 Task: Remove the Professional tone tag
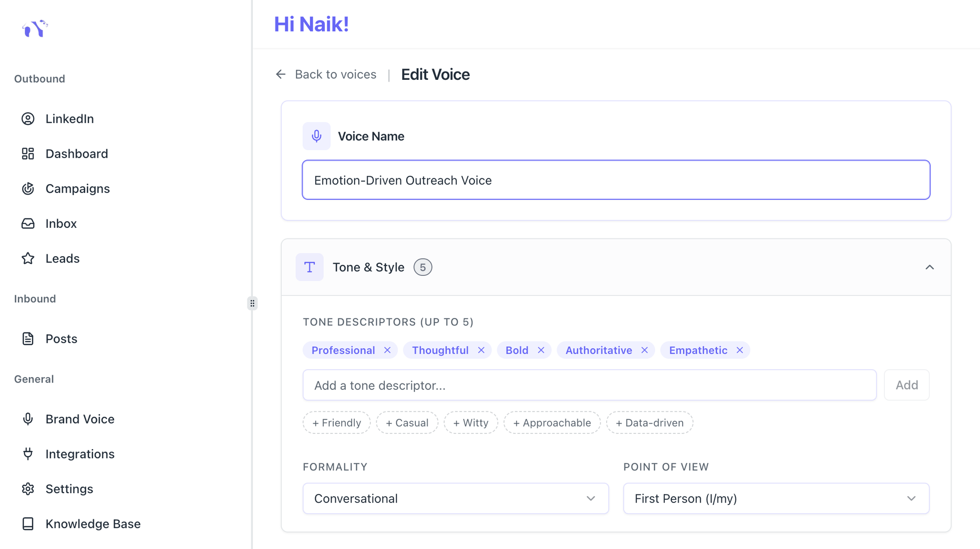click(387, 350)
